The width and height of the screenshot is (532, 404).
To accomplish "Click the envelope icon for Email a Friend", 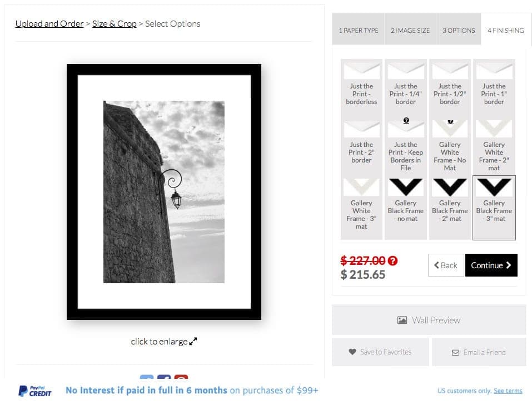I will click(x=455, y=353).
